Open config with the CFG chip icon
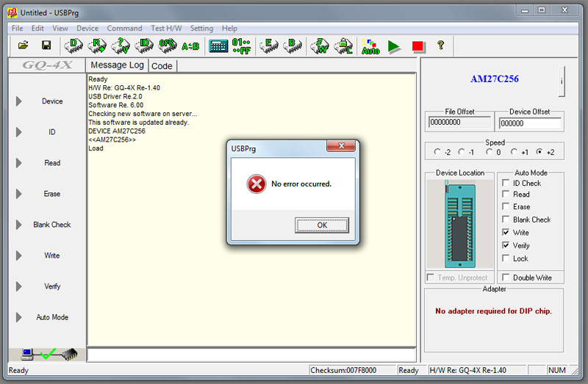 (168, 46)
